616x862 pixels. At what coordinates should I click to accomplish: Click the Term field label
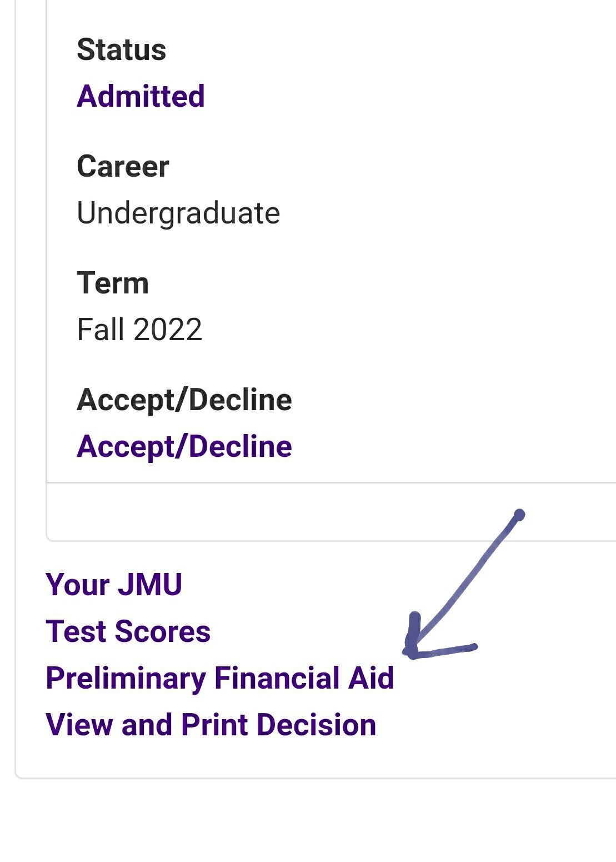[113, 283]
